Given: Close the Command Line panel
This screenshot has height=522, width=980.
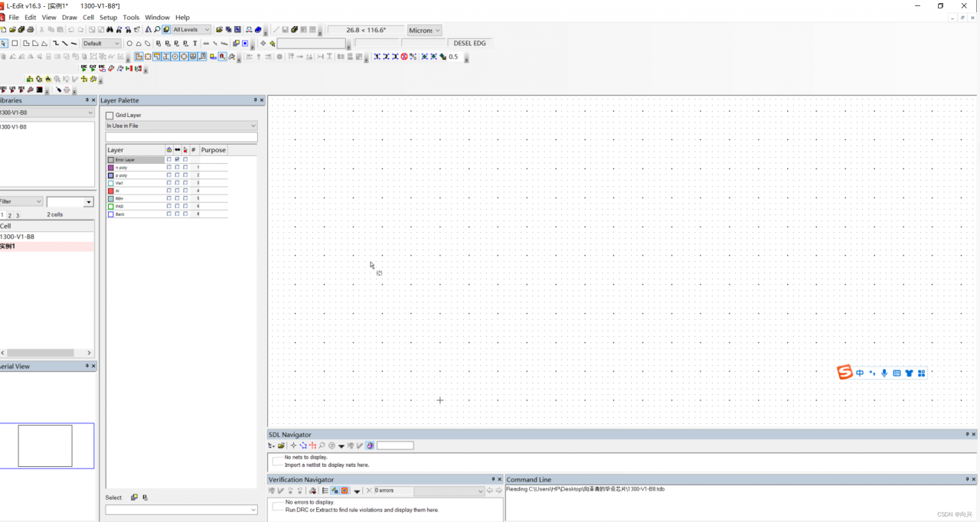Looking at the screenshot, I should coord(975,479).
